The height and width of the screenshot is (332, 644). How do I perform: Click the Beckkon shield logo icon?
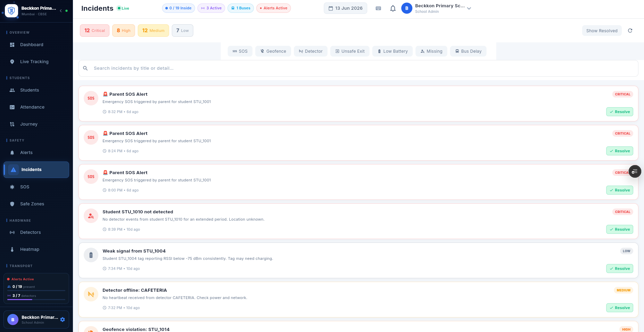[x=11, y=11]
